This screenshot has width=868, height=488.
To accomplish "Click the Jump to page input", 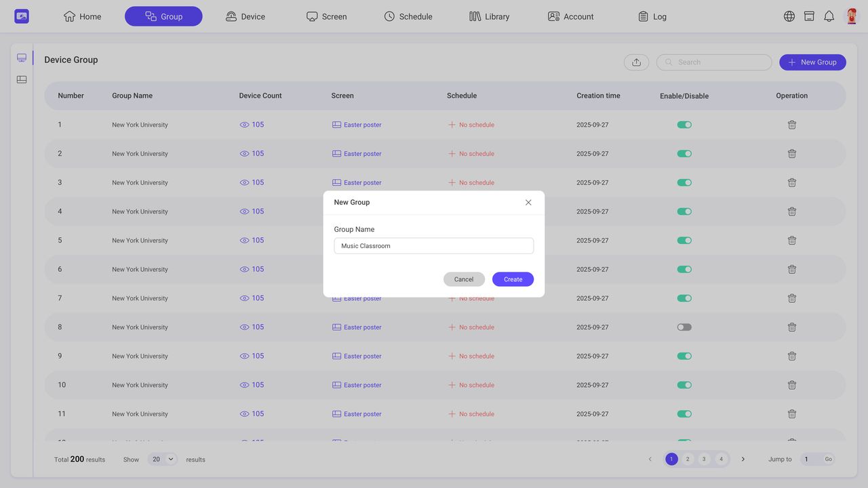I will pos(810,459).
